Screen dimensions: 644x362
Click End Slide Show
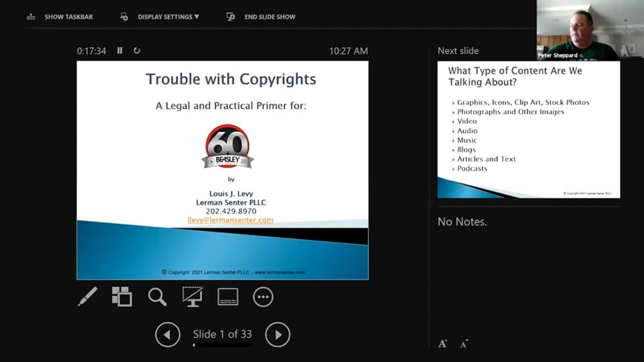[x=261, y=17]
